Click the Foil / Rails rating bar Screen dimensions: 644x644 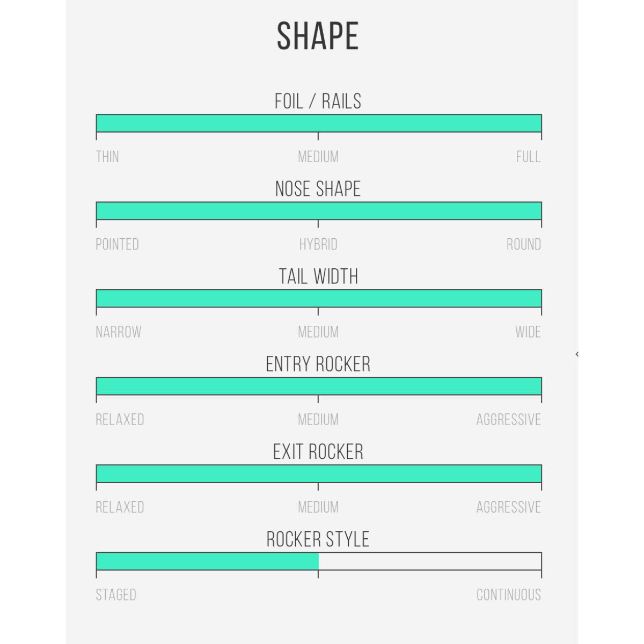[318, 123]
